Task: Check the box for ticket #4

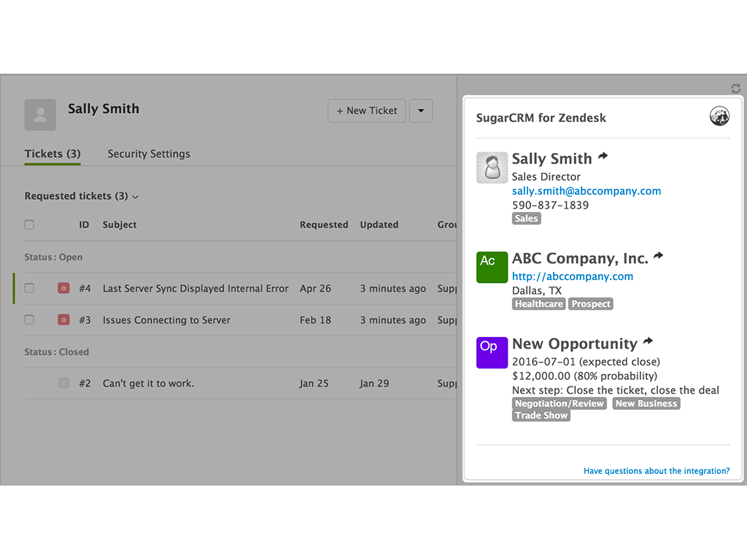Action: click(29, 288)
